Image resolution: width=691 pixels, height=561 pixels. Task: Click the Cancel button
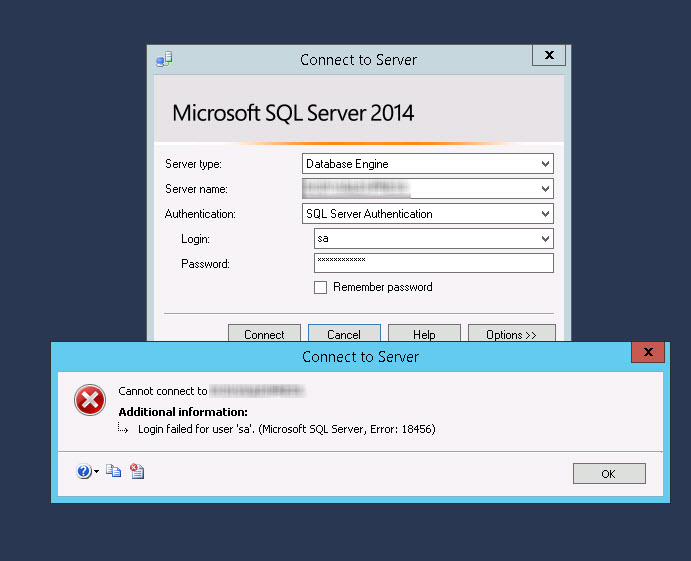(344, 334)
